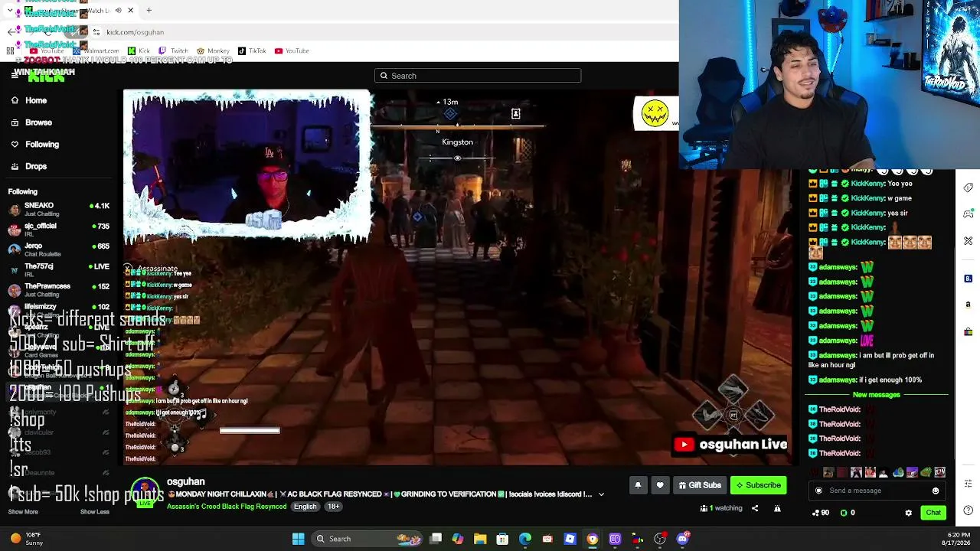980x551 pixels.
Task: Open File Explorer from the taskbar
Action: [x=480, y=539]
